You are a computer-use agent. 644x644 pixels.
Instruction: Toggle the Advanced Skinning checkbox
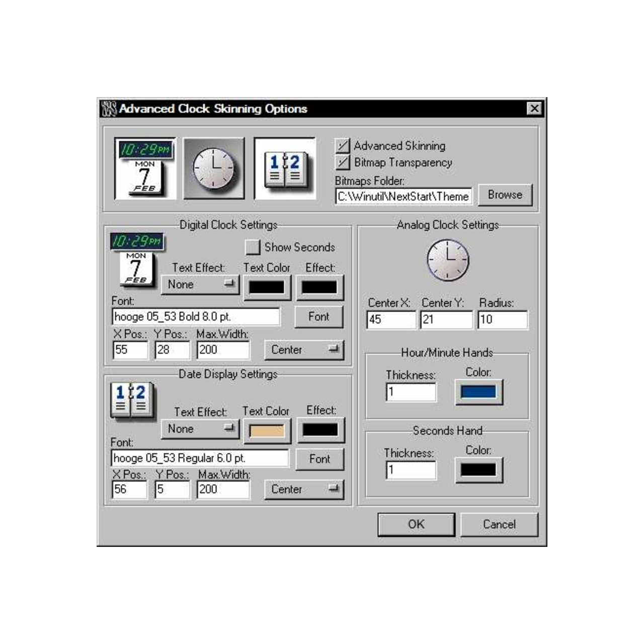tap(343, 146)
